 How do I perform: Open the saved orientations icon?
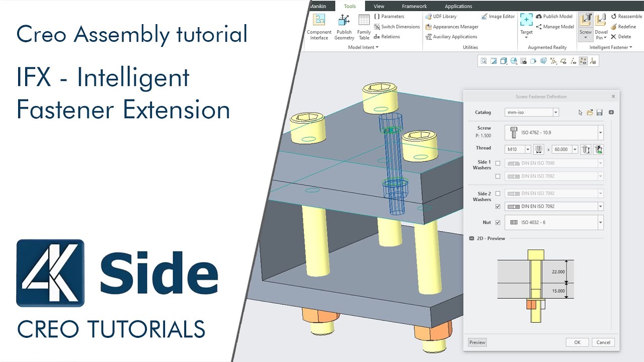tap(514, 61)
